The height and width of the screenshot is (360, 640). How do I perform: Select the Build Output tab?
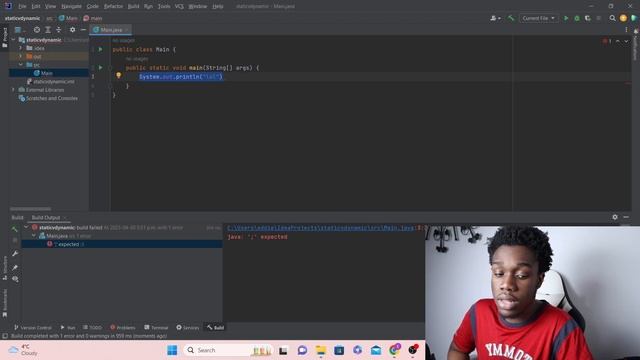pos(46,218)
